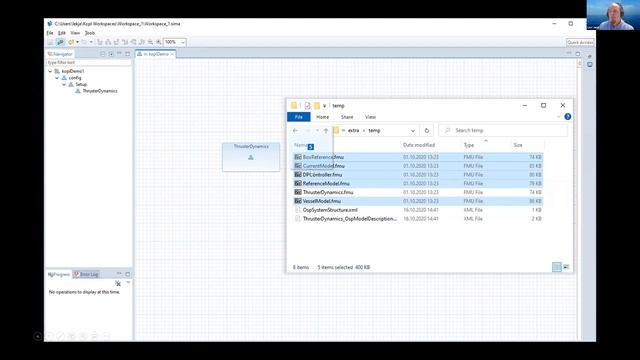Maximize the editor area
Screen dimensions: 640x360
[x=578, y=53]
